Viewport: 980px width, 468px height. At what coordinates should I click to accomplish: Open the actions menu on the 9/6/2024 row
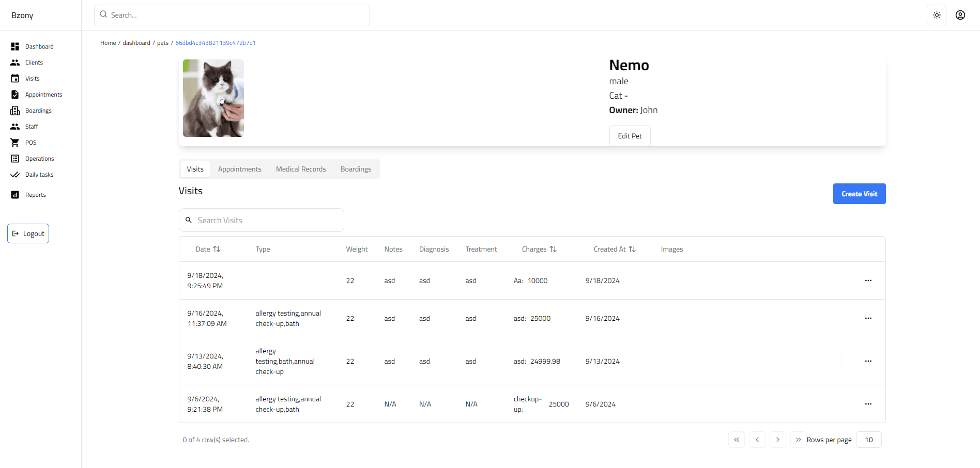[868, 404]
